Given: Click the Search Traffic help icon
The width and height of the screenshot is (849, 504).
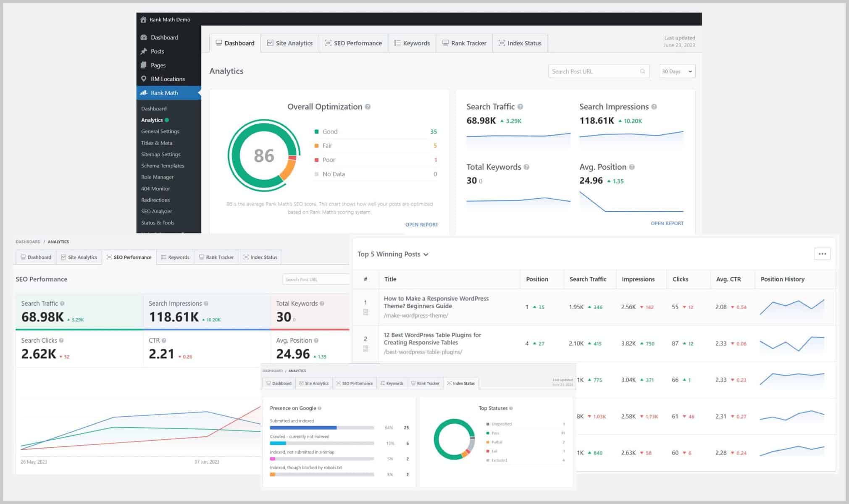Looking at the screenshot, I should coord(520,107).
